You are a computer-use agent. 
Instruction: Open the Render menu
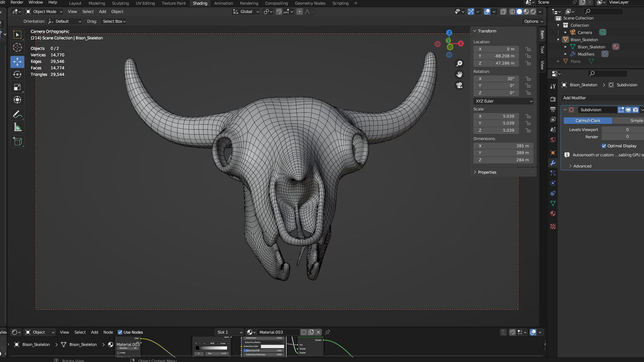pos(17,2)
